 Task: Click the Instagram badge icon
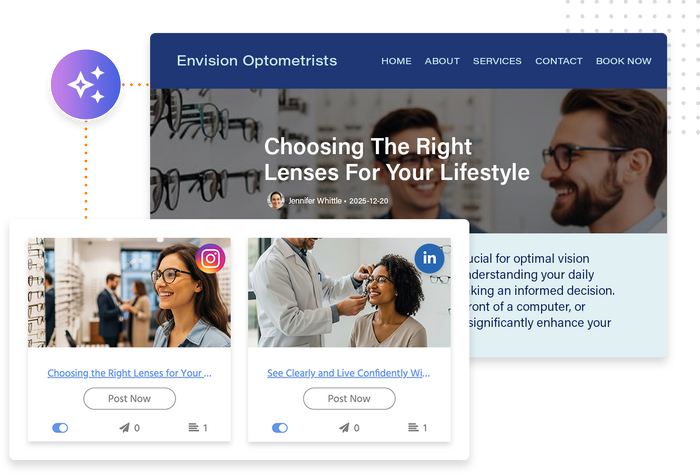(210, 258)
